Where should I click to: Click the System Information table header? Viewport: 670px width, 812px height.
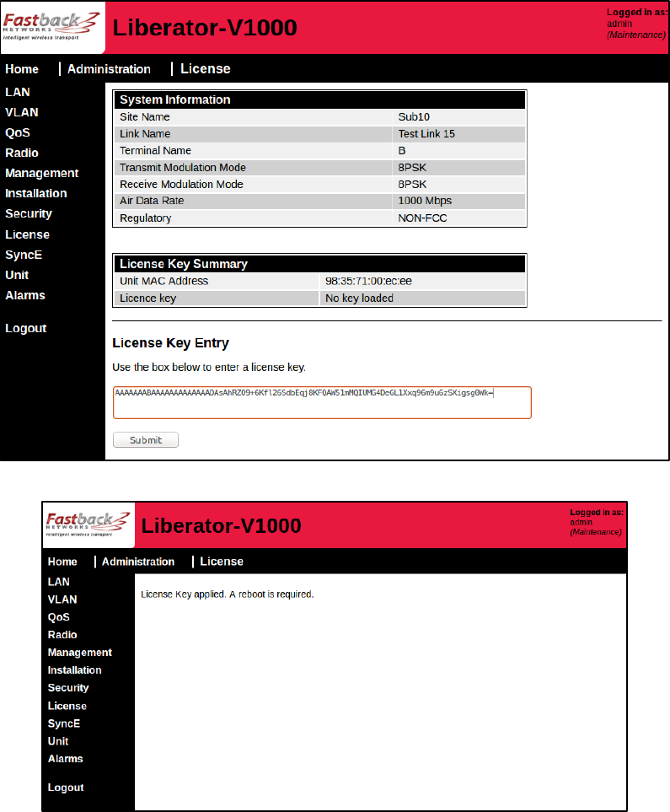pos(319,100)
